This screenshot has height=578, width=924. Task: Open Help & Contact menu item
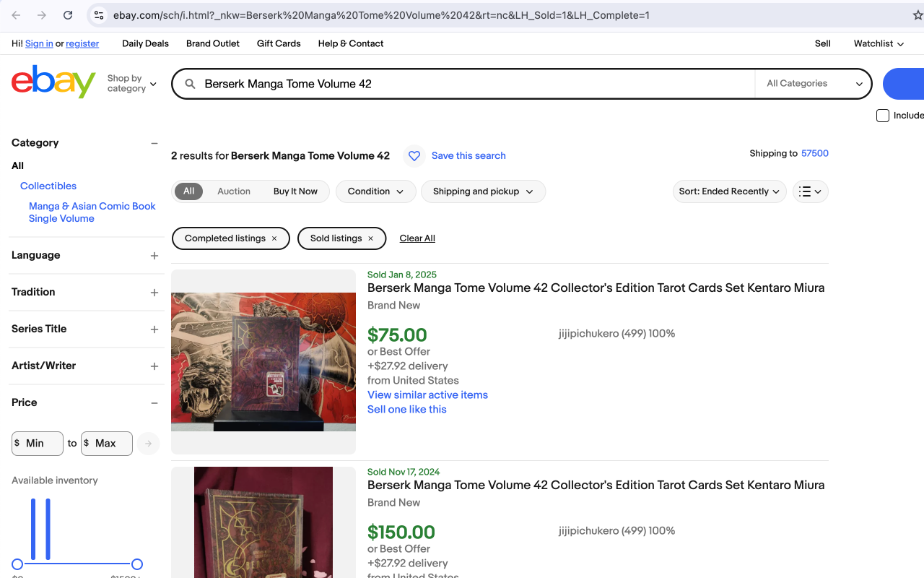[x=351, y=43]
